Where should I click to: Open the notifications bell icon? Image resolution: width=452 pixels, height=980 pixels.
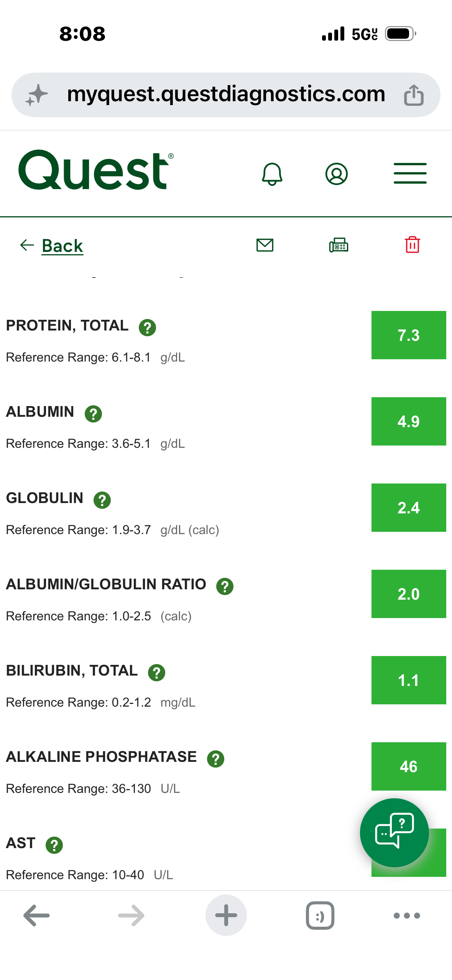(x=272, y=174)
